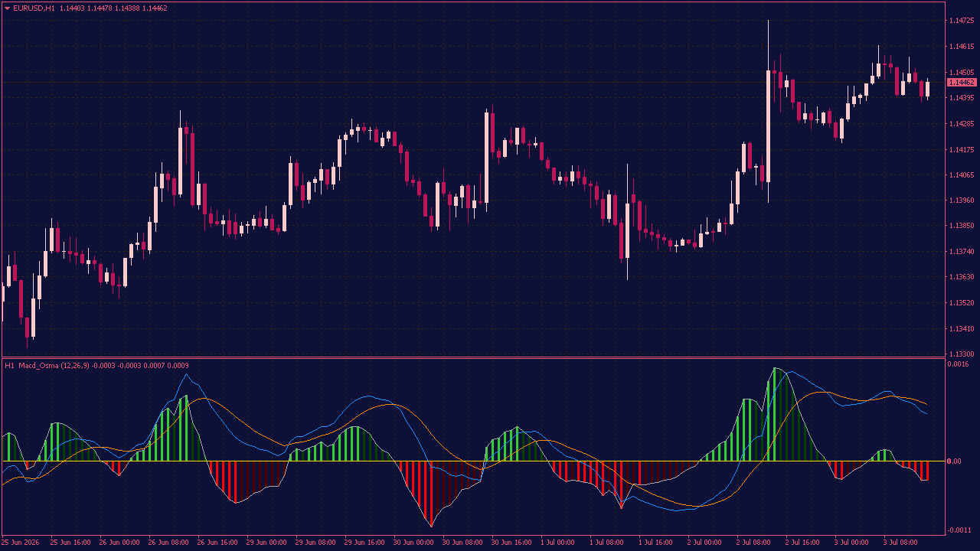Click indicator scale value 0.0016
This screenshot has height=551, width=980.
(x=958, y=364)
